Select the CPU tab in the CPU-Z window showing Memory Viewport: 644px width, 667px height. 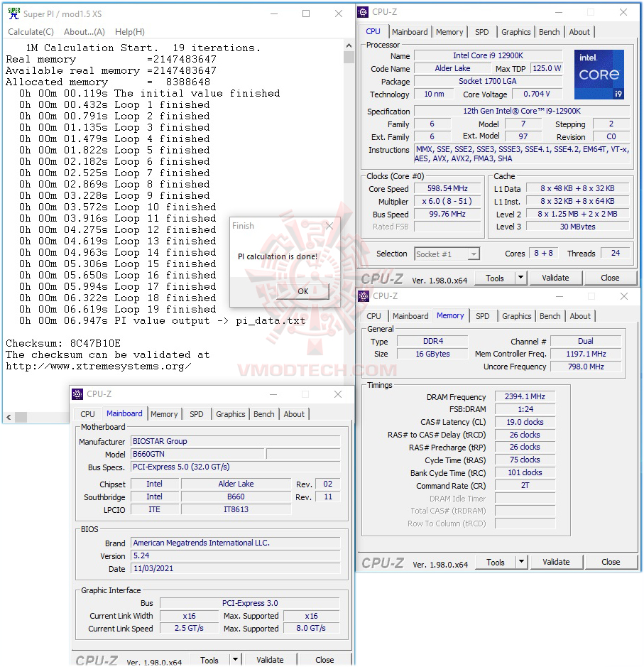[373, 316]
